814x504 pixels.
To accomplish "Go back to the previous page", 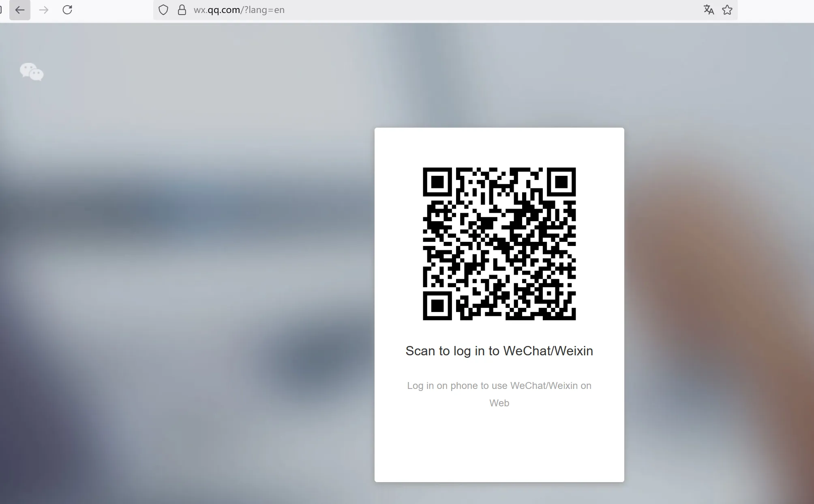I will [x=19, y=10].
